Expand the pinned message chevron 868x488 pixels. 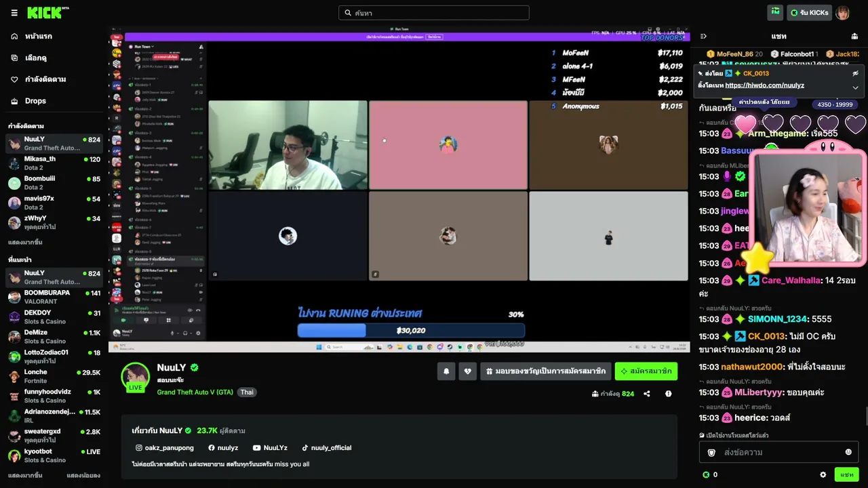pos(855,87)
